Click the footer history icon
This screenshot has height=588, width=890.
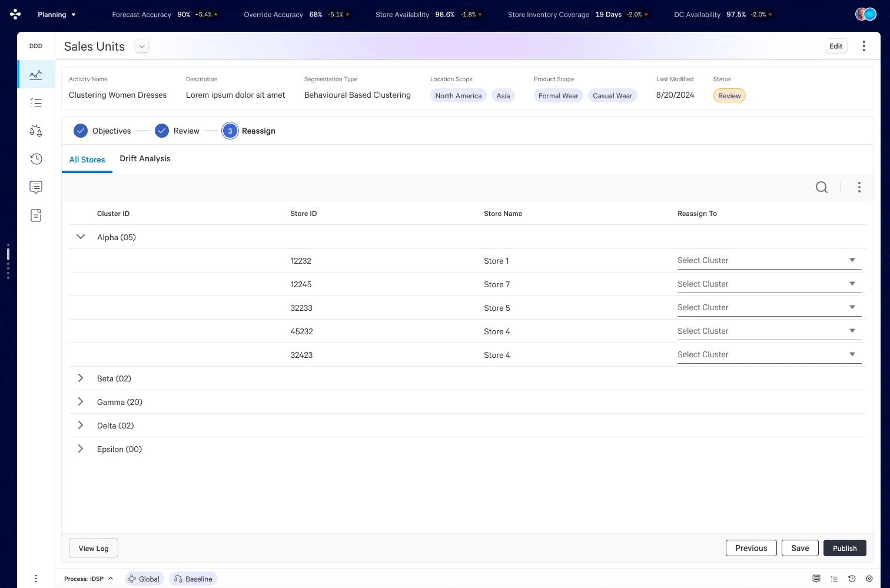(852, 579)
